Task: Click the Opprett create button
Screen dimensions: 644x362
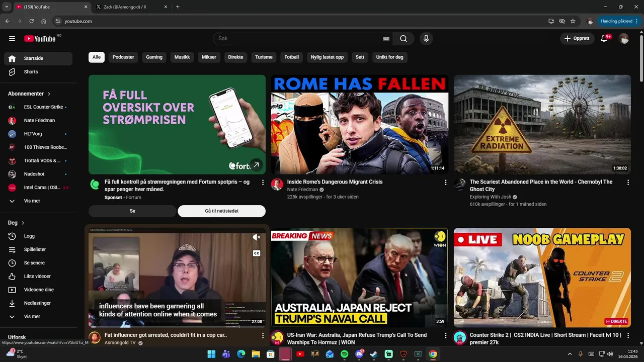Action: click(577, 39)
